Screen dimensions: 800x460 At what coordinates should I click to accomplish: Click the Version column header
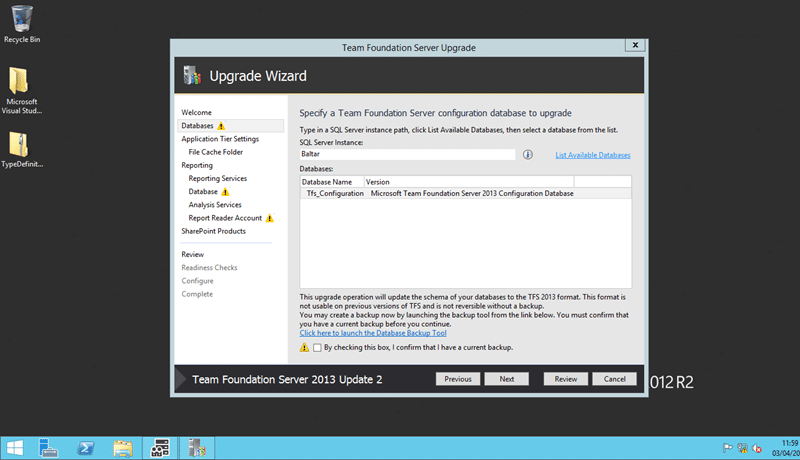469,182
